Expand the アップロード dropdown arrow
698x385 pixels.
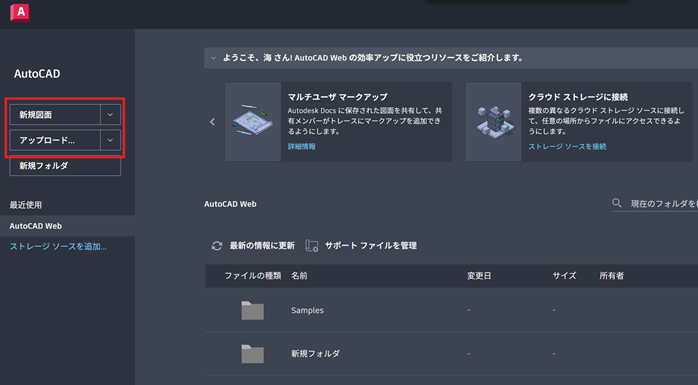(110, 140)
